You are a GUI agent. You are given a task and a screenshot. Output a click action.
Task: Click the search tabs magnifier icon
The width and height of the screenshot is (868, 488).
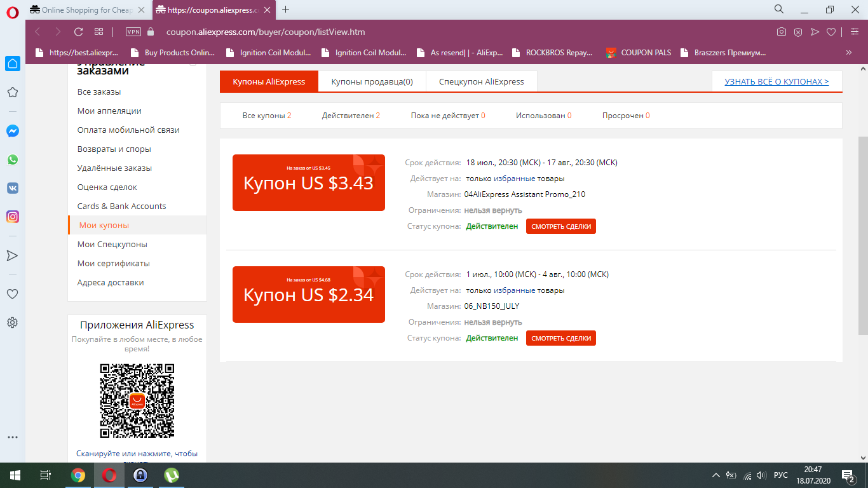click(778, 10)
